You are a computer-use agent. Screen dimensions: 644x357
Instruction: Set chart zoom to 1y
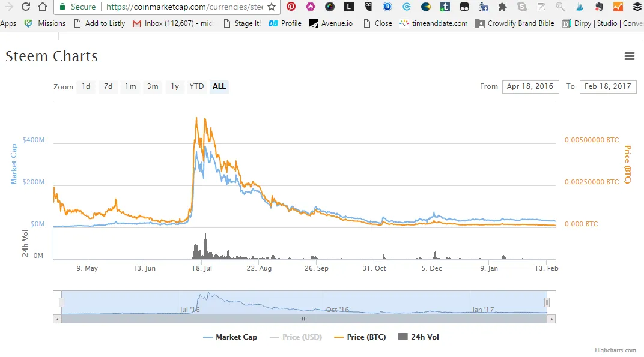pyautogui.click(x=175, y=86)
